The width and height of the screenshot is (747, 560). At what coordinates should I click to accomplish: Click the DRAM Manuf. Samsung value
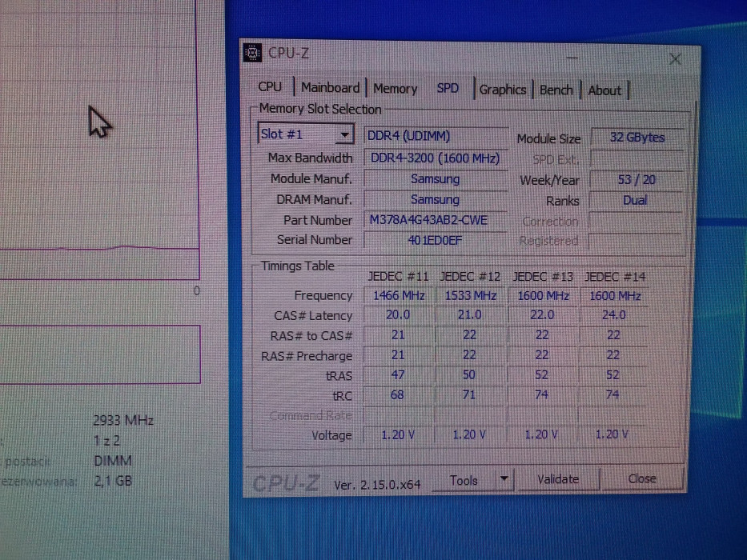point(436,199)
